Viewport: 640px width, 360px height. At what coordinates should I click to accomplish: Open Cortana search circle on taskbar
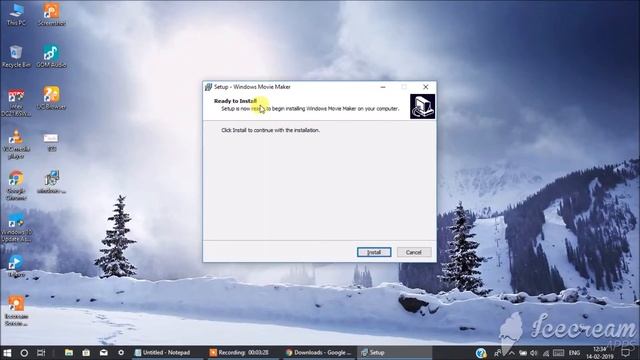[24, 353]
